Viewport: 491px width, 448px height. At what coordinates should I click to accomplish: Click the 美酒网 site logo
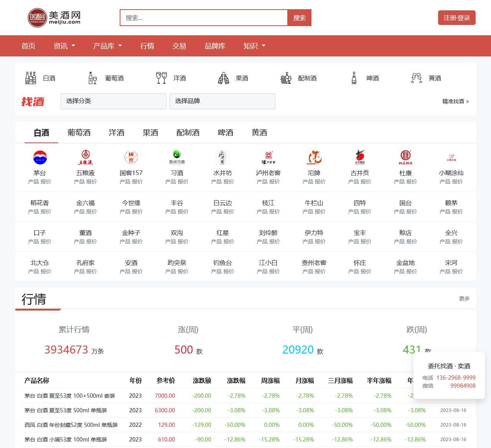pyautogui.click(x=55, y=17)
